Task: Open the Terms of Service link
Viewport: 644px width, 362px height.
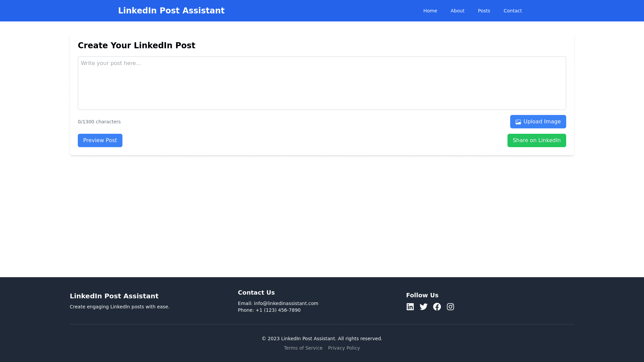Action: pos(303,348)
